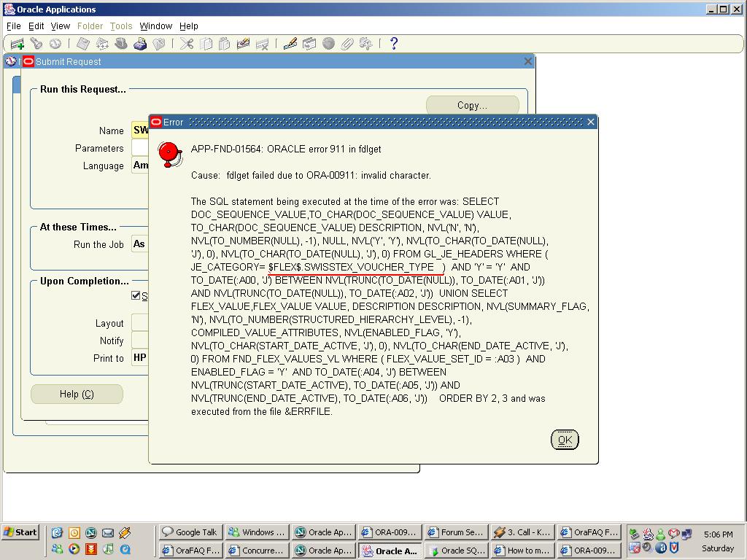Image resolution: width=747 pixels, height=560 pixels.
Task: Click the Find flashlight toolbar icon
Action: (x=36, y=44)
